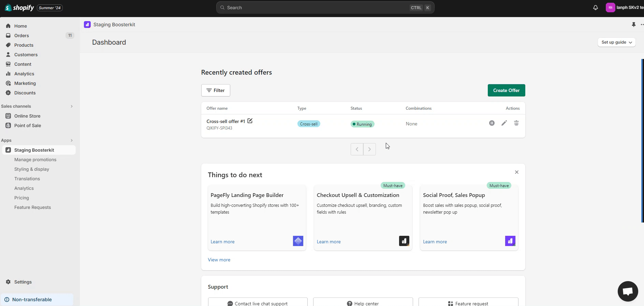Screen dimensions: 644x306
Task: Click the Non-transferable info icon
Action: [x=7, y=300]
